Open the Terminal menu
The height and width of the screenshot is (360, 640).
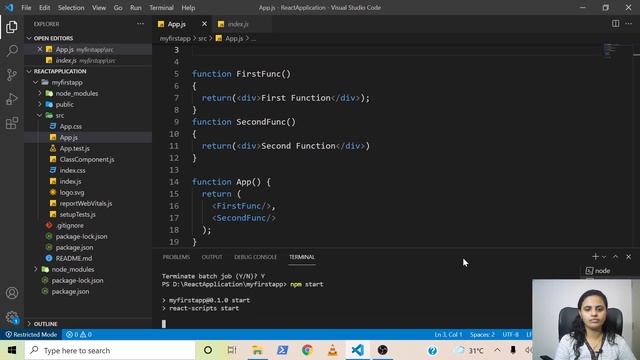[161, 7]
